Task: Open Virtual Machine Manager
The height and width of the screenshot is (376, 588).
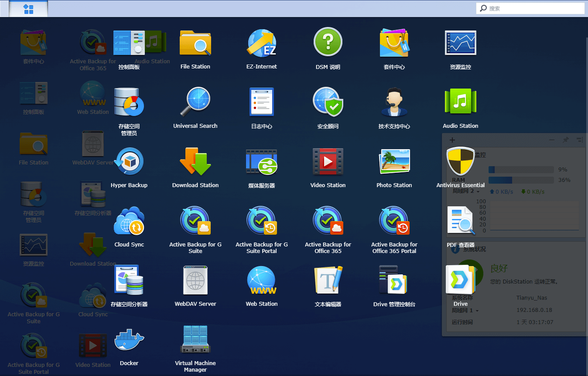Action: pos(195,340)
